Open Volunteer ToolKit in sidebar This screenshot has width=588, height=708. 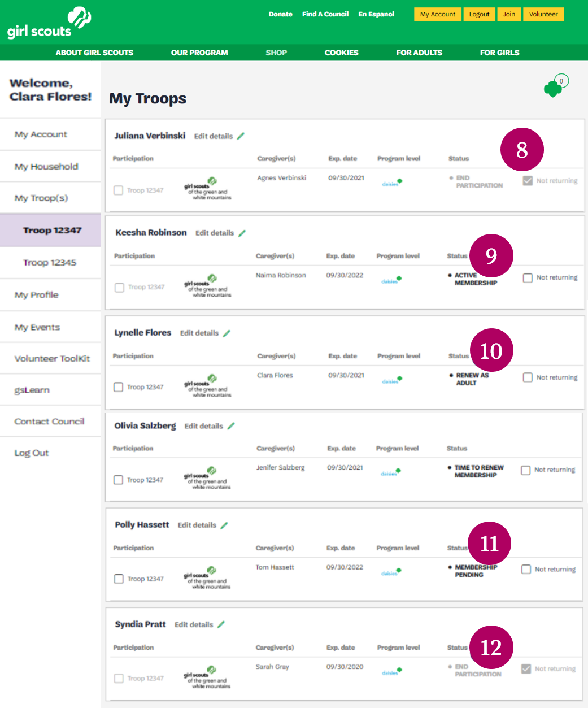pos(51,358)
